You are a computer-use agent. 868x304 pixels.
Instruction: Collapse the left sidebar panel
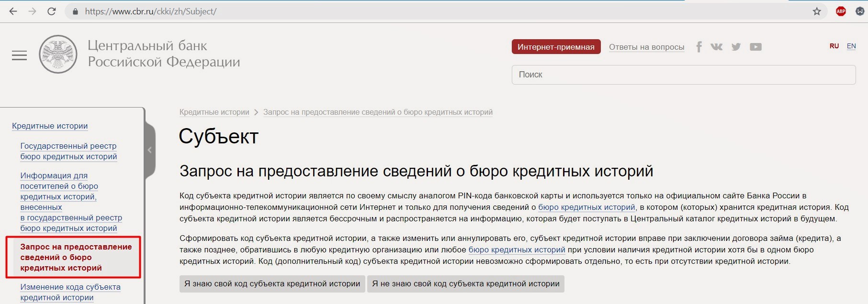click(x=150, y=150)
